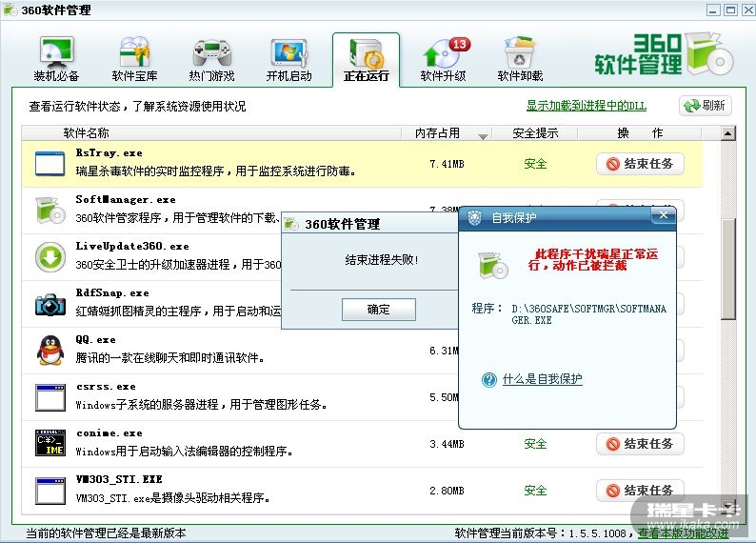Click LiveUpdate360.exe download arrow icon

(50, 257)
